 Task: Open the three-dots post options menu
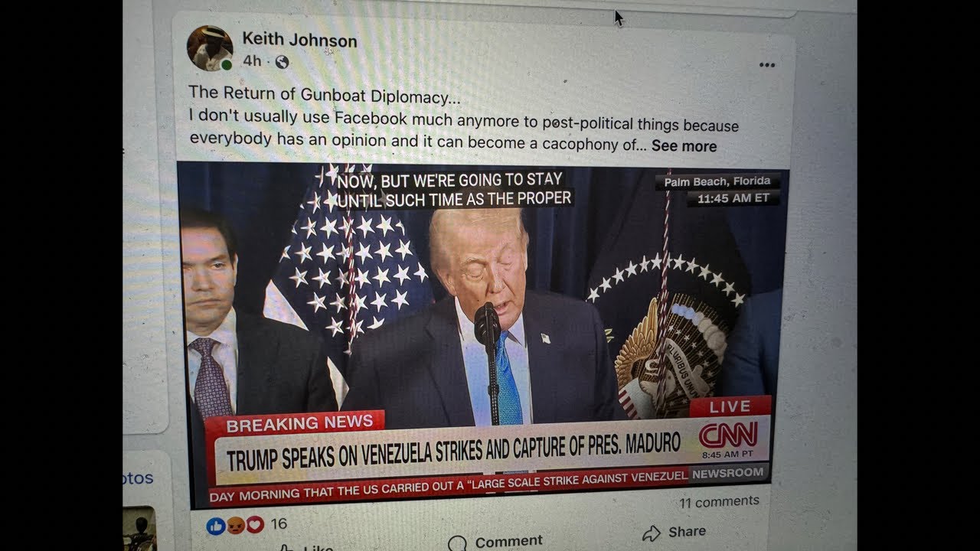pos(767,65)
